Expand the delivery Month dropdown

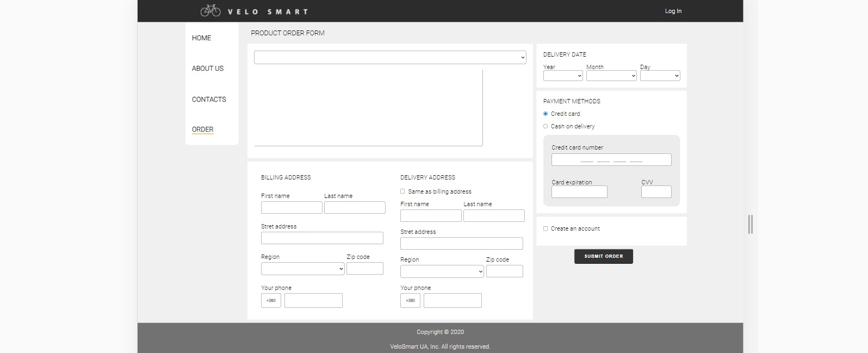pyautogui.click(x=611, y=76)
